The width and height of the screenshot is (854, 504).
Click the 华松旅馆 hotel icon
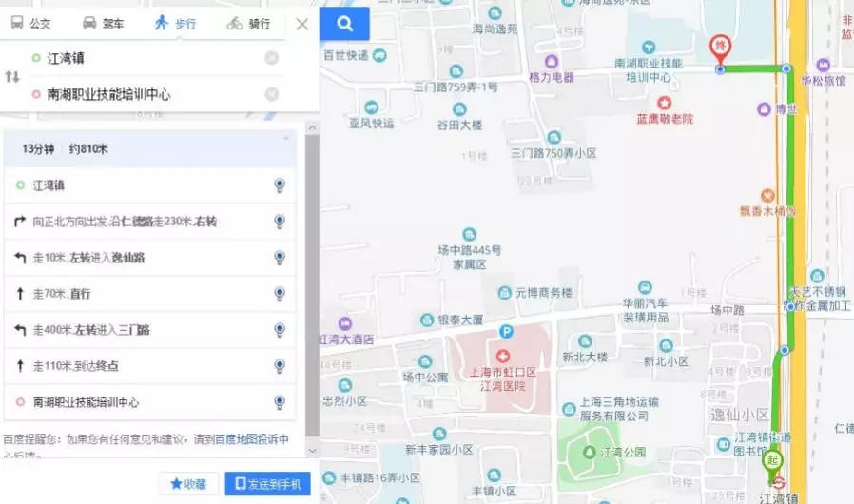823,65
